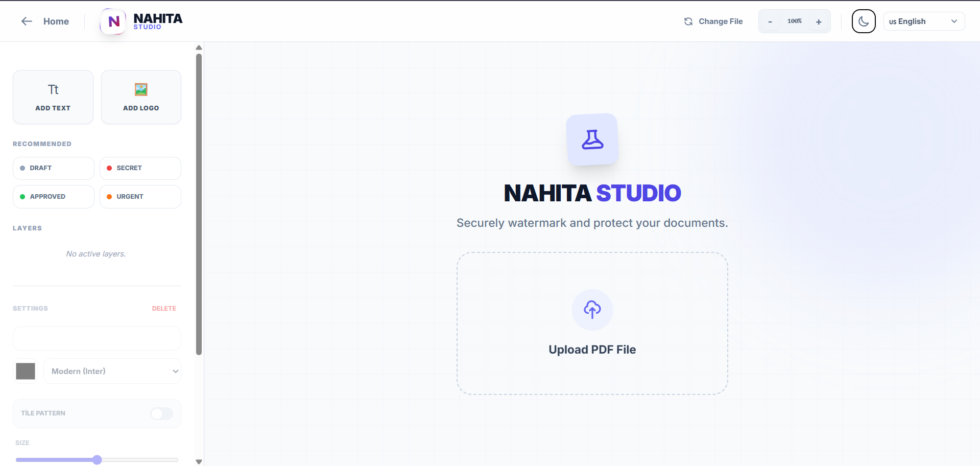Click the zoom percentage display
Screen dimensions: 980x466
pos(794,21)
